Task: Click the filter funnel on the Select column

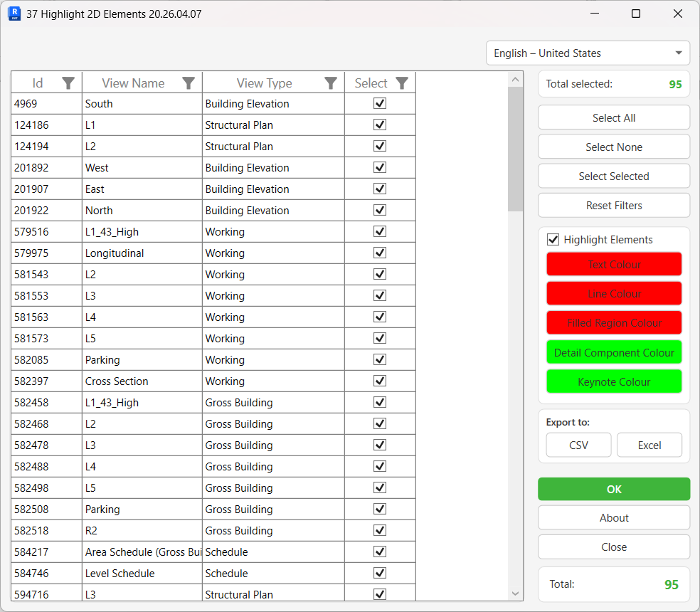Action: 402,83
